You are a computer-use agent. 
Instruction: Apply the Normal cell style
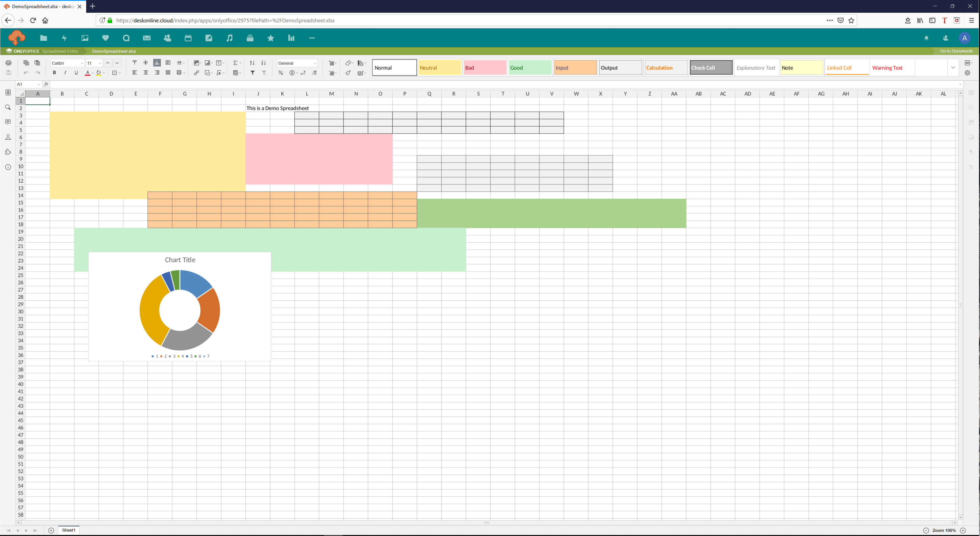[x=394, y=68]
